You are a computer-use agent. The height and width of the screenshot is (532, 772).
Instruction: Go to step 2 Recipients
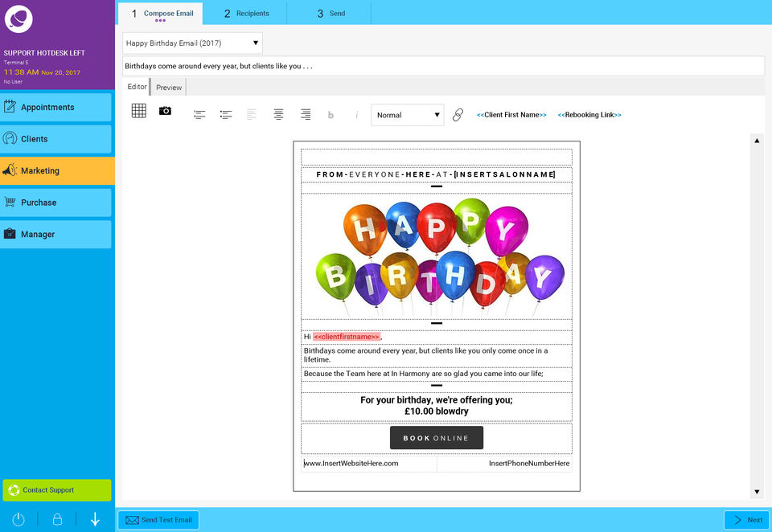tap(246, 14)
